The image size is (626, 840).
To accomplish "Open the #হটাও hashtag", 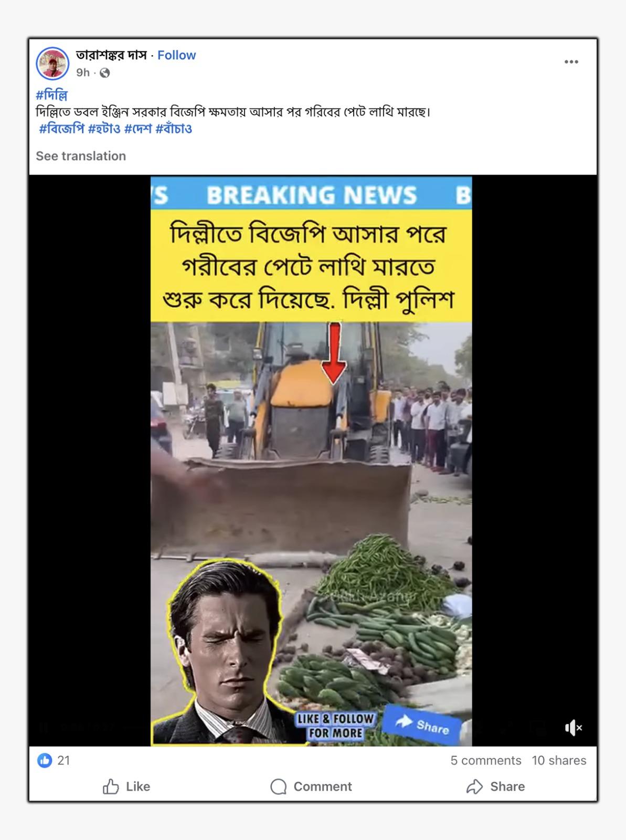I will 104,129.
